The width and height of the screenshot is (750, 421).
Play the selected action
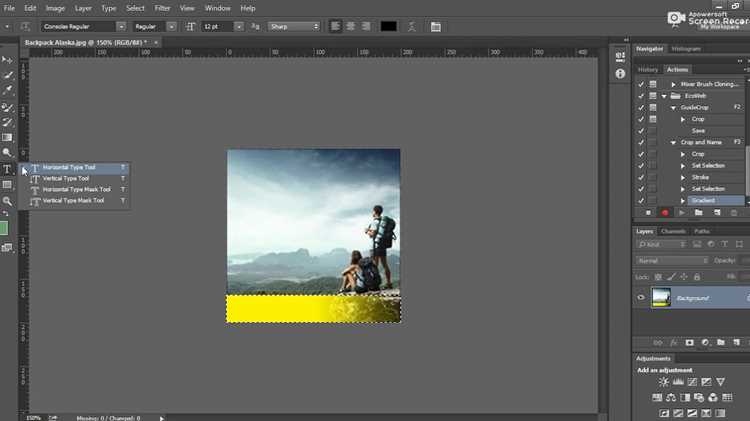682,213
